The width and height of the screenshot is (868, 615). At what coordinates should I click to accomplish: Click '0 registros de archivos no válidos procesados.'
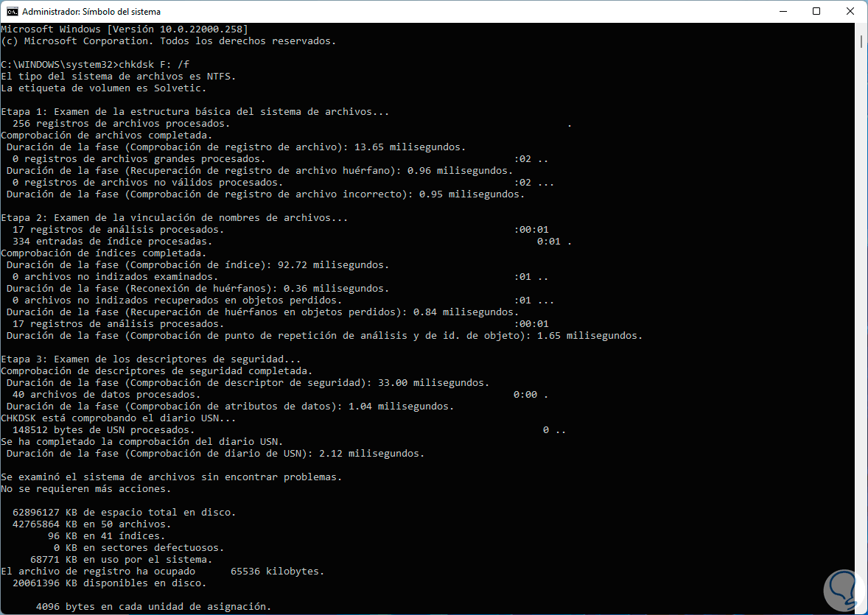(x=148, y=182)
